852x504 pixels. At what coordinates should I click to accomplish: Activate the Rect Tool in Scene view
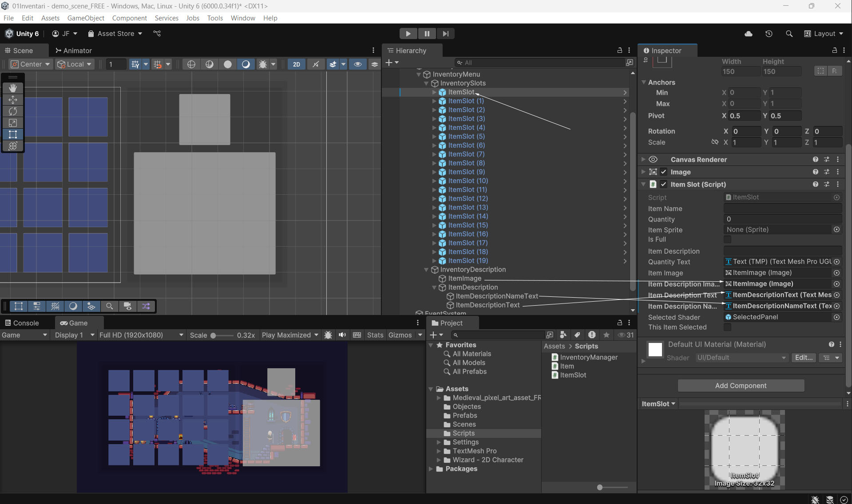(x=13, y=134)
